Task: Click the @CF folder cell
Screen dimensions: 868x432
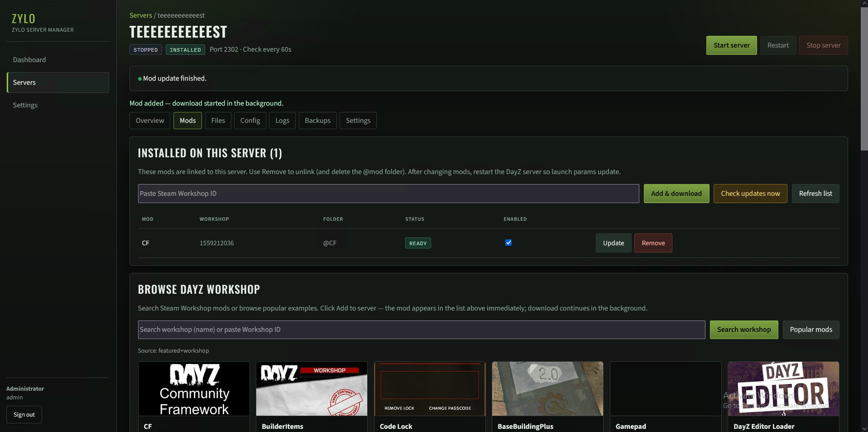Action: 330,243
